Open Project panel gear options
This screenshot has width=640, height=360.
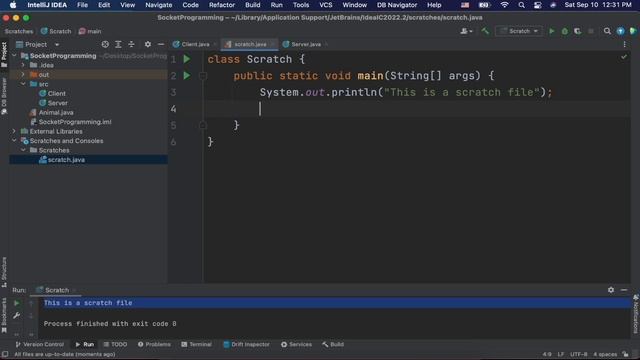[148, 44]
